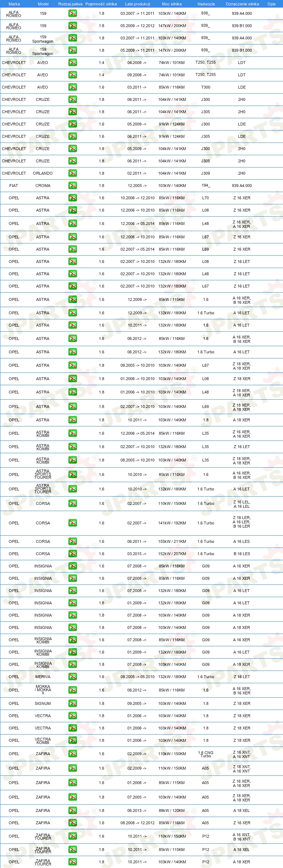The image size is (283, 868).
Task: Click engine code A 16 LES
Action: pos(242,541)
